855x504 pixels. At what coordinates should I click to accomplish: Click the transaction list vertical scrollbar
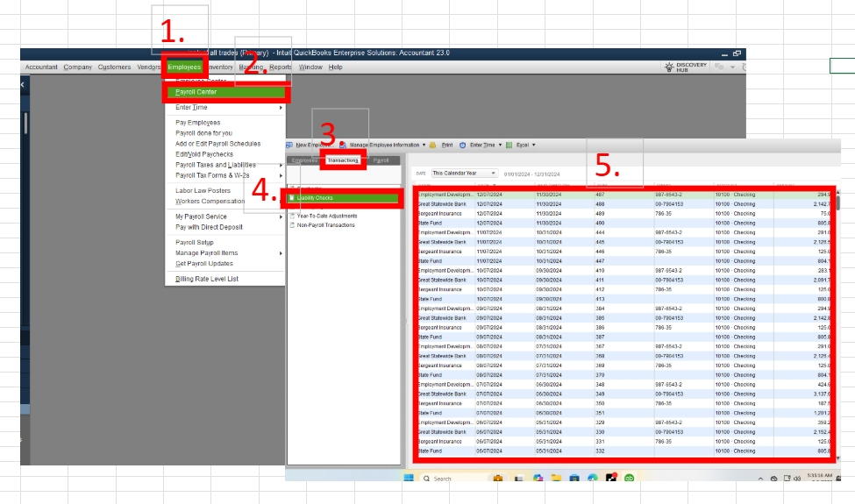838,202
